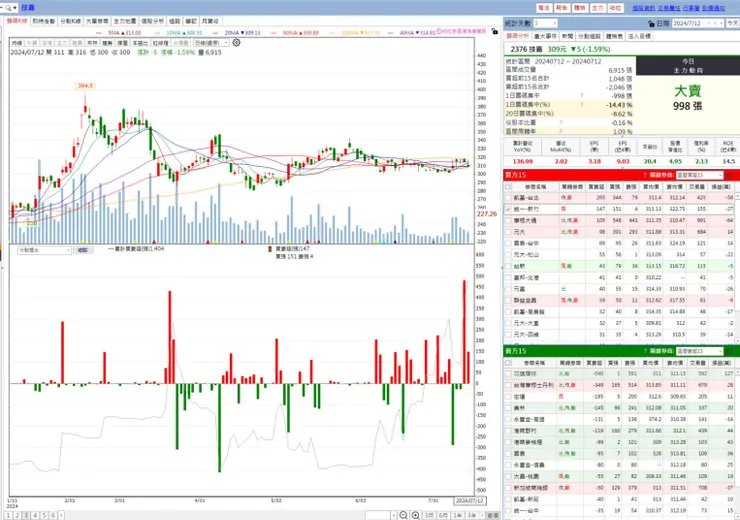Open 關鍵券商 dropdown in 賣方15 header

tap(699, 351)
